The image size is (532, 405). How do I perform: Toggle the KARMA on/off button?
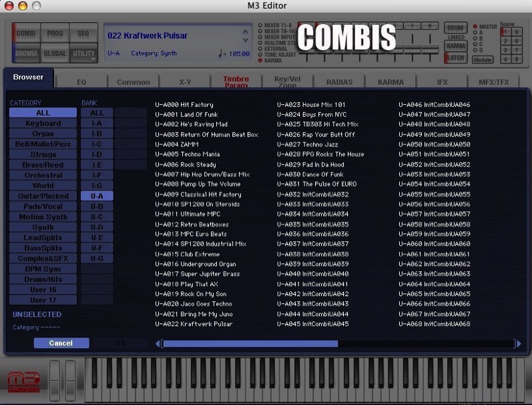[x=456, y=46]
